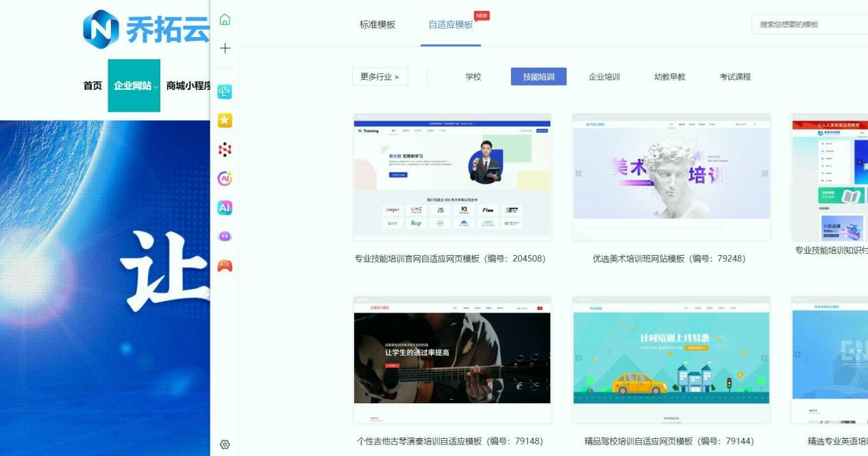Filter templates by 考试课程

coord(734,77)
